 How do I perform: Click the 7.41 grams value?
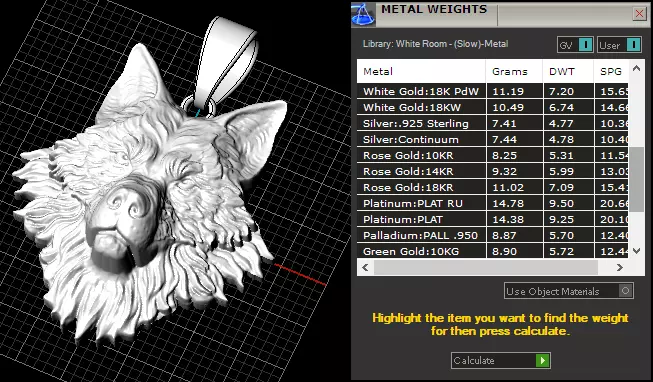click(504, 123)
